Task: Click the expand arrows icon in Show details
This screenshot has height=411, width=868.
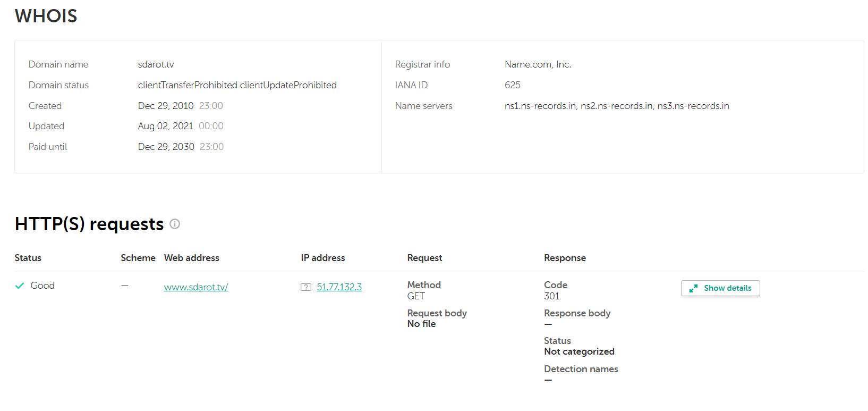Action: 693,288
